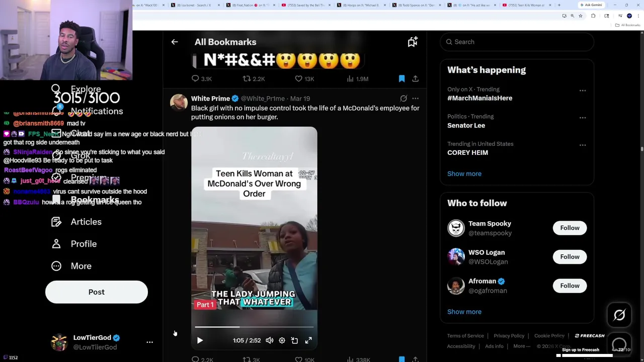
Task: Switch to Teen Kills Woman YouTube tab
Action: [526, 5]
